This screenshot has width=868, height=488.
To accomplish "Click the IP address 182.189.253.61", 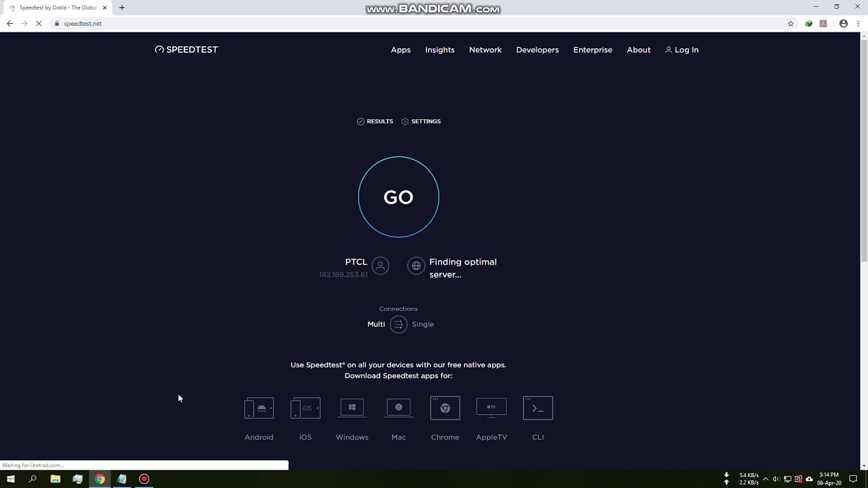I will point(343,274).
